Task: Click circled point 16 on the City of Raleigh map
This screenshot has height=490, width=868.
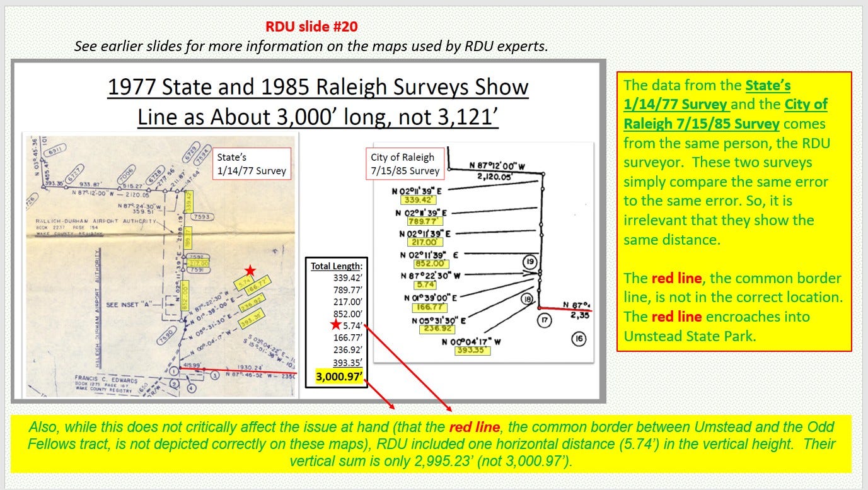Action: [579, 339]
